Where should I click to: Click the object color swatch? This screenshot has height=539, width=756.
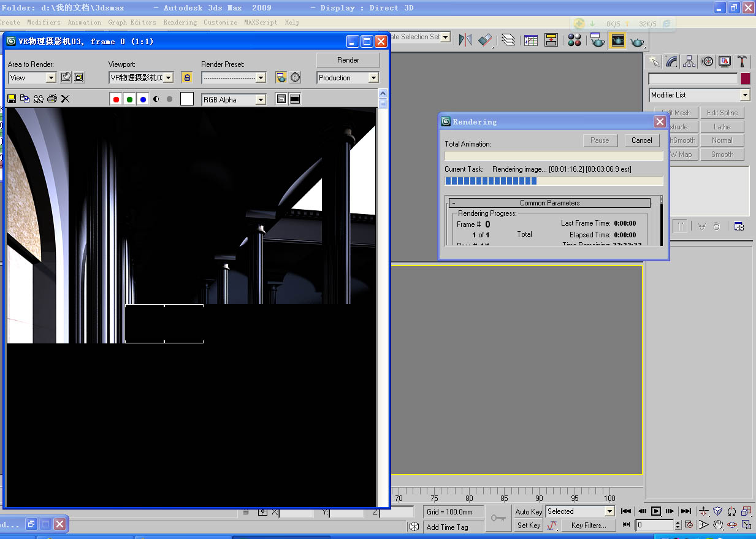click(x=745, y=78)
